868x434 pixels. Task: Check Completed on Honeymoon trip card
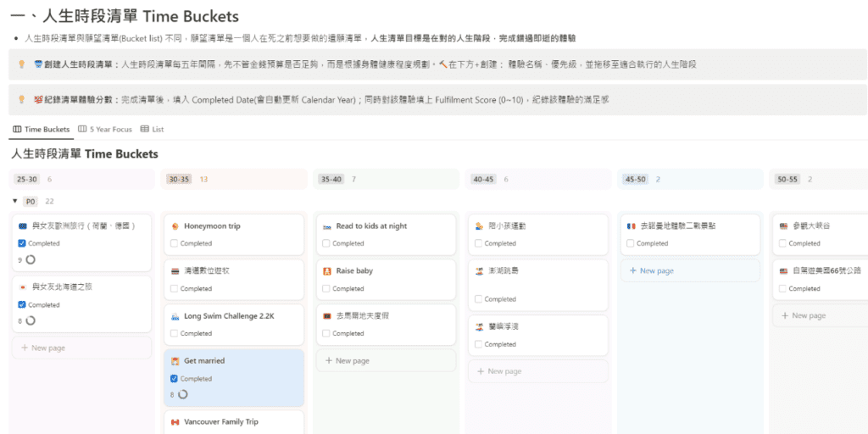coord(175,243)
